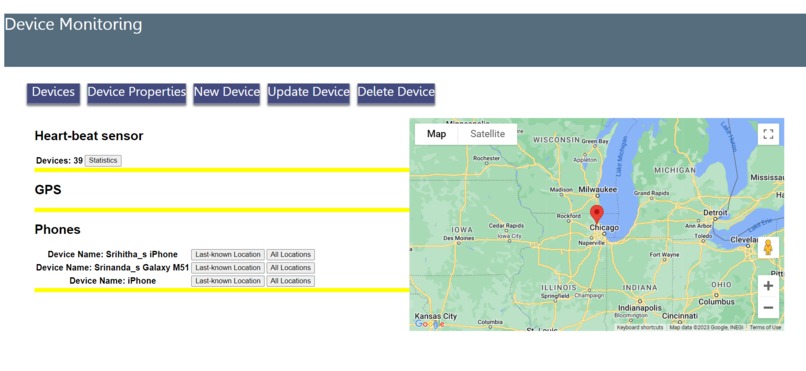The image size is (806, 371).
Task: Open the Devices tab
Action: click(x=53, y=93)
